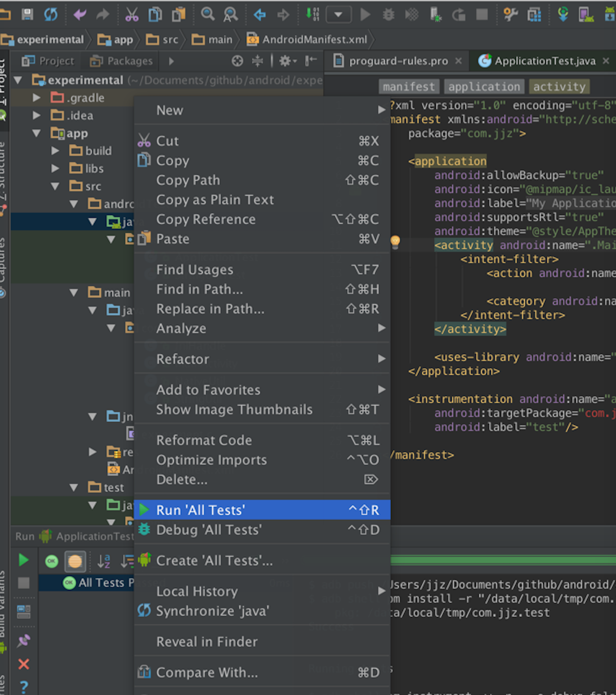Click the application breadcrumb tag

click(x=483, y=87)
